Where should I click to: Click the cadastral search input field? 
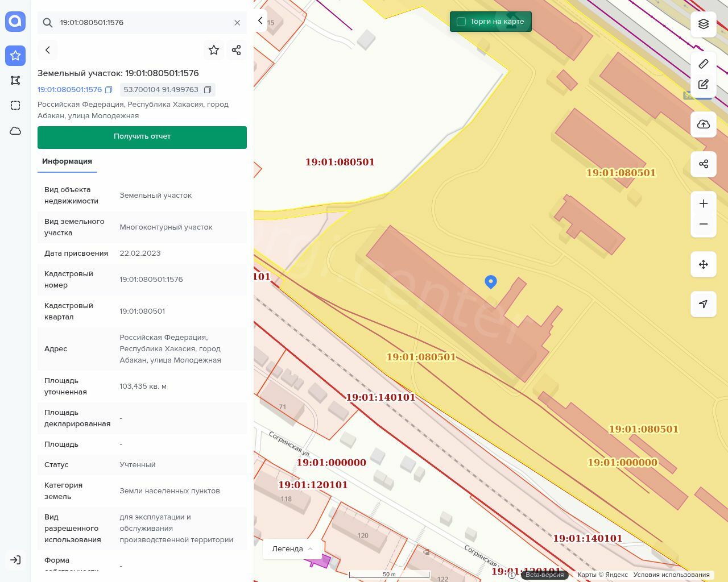coord(142,23)
